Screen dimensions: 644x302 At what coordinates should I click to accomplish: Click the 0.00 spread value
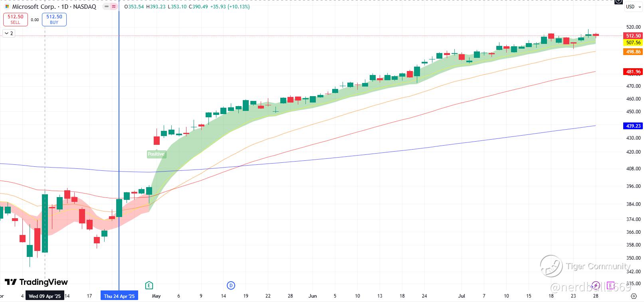pyautogui.click(x=35, y=20)
